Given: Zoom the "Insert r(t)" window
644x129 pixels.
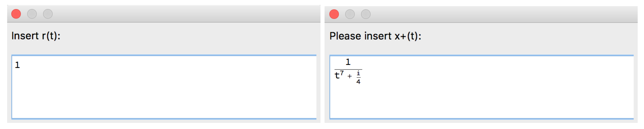Looking at the screenshot, I should click(48, 14).
